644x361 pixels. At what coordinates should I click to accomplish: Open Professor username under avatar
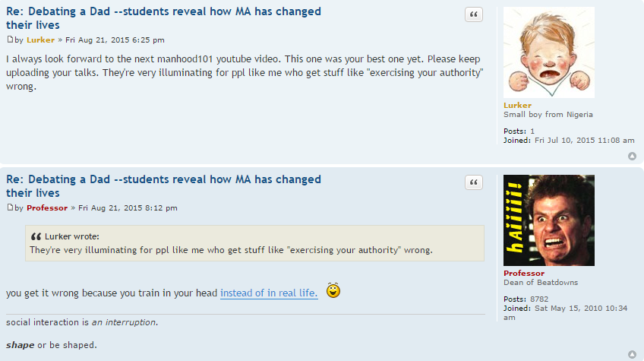(x=524, y=273)
